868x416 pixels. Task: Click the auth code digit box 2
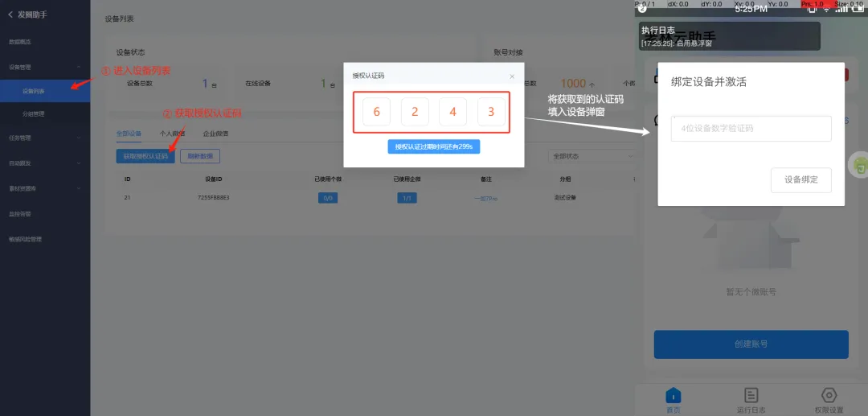point(415,112)
